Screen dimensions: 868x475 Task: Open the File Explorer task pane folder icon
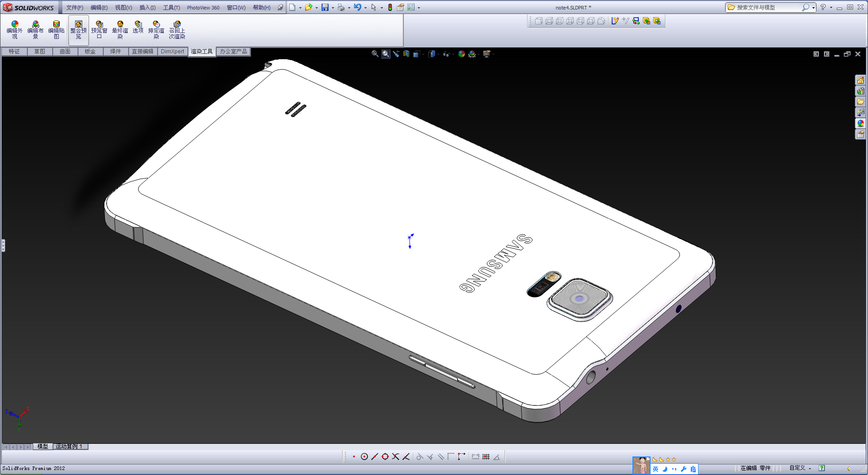click(860, 102)
